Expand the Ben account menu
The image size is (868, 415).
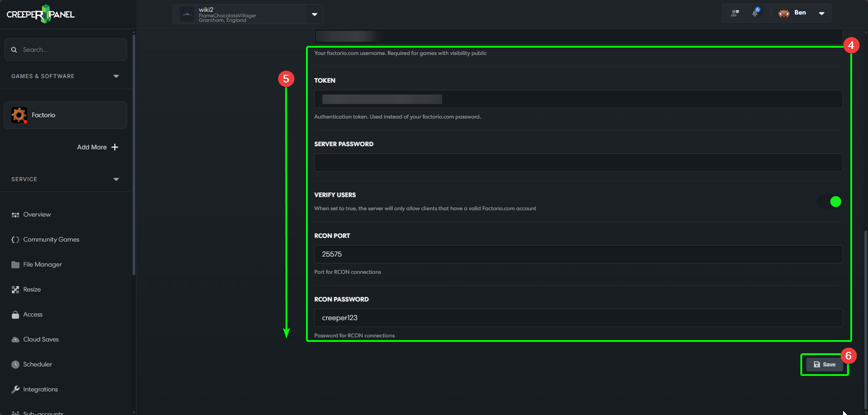[x=822, y=13]
